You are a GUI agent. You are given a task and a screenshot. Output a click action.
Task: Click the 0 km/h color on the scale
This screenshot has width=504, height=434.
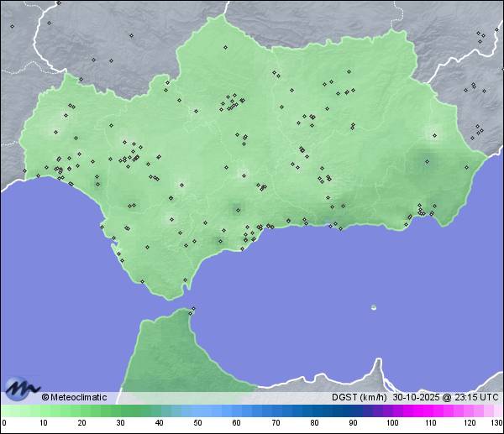(x=4, y=411)
